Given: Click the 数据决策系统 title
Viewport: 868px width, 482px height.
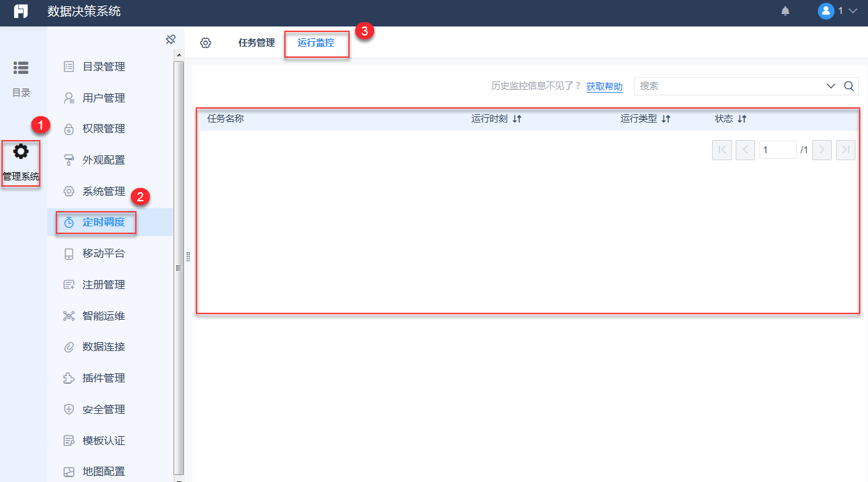Looking at the screenshot, I should pos(84,11).
